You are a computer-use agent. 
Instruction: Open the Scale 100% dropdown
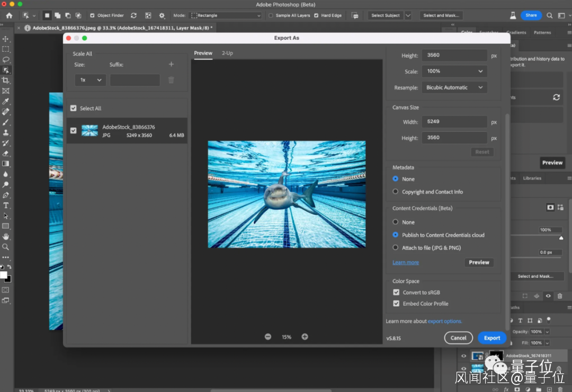[454, 71]
